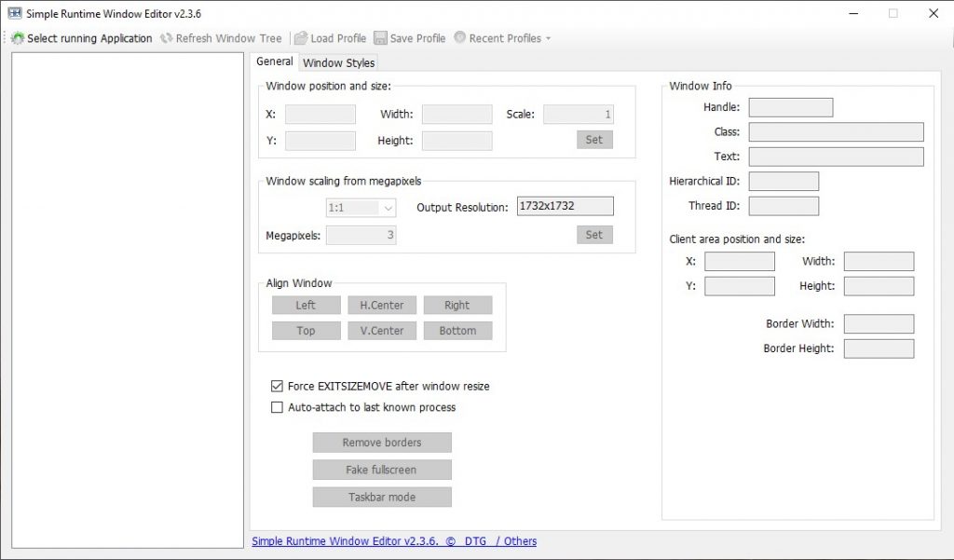Click the Taskbar mode button

pos(382,497)
